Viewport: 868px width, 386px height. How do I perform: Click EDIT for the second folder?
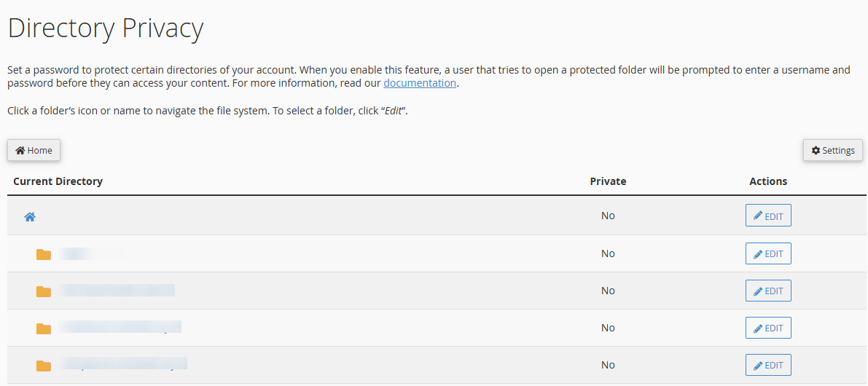coord(768,291)
